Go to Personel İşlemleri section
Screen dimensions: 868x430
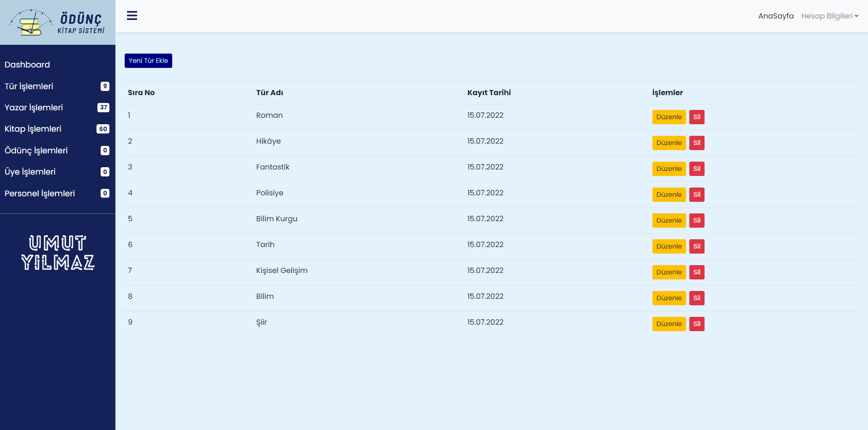coord(40,194)
